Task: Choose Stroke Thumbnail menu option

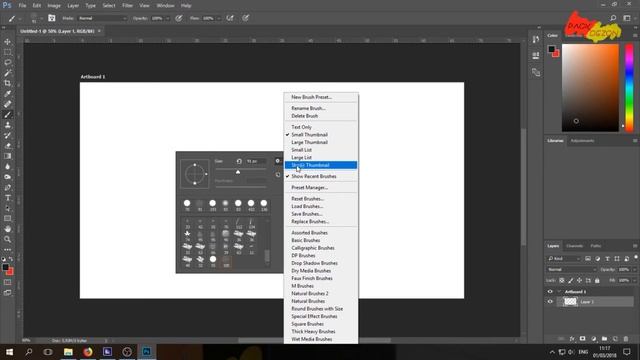Action: [x=321, y=165]
